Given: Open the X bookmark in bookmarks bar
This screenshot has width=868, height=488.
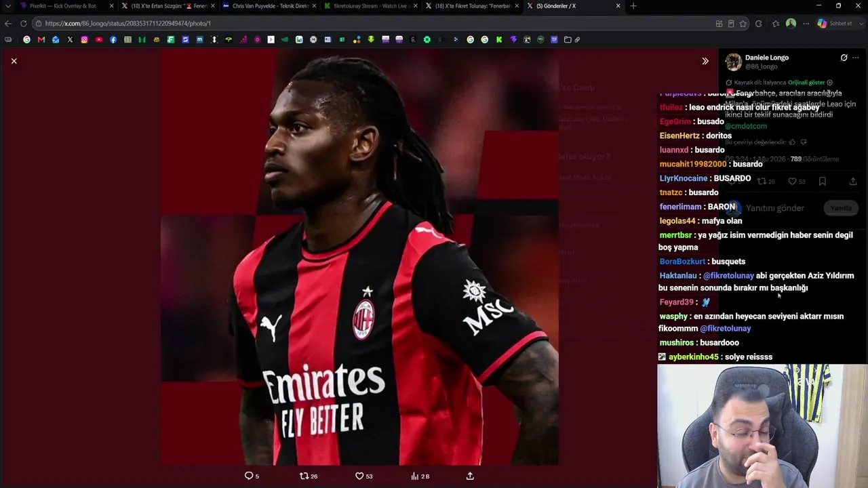Looking at the screenshot, I should click(70, 40).
